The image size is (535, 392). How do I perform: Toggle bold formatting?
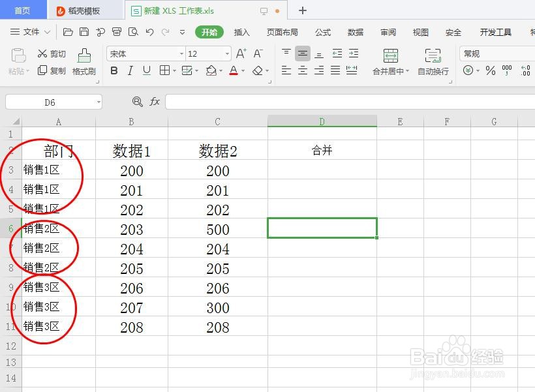[114, 70]
